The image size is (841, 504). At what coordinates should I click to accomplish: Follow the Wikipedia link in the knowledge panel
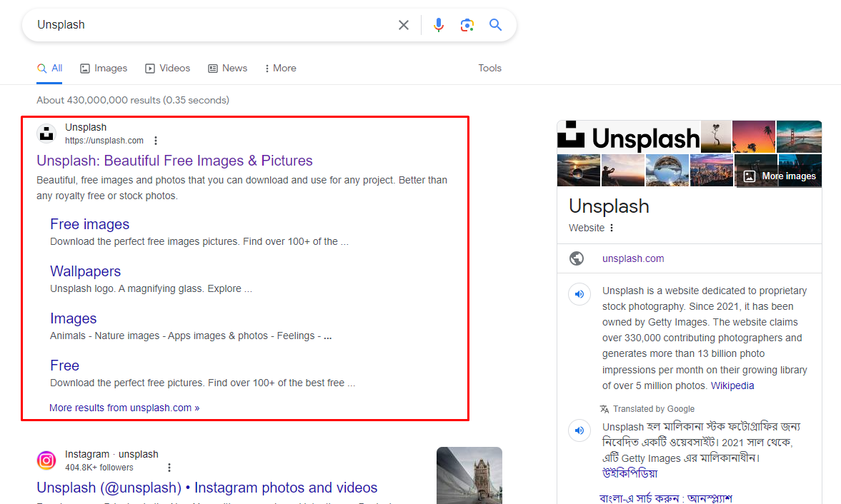(732, 385)
